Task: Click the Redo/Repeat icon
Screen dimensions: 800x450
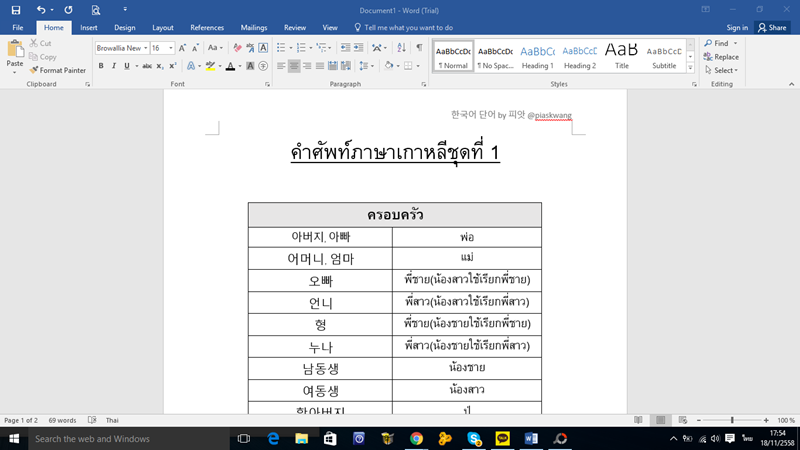Action: click(x=68, y=10)
